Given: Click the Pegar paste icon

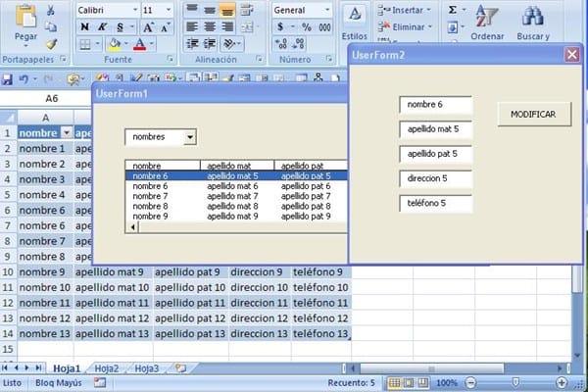Looking at the screenshot, I should [x=25, y=17].
